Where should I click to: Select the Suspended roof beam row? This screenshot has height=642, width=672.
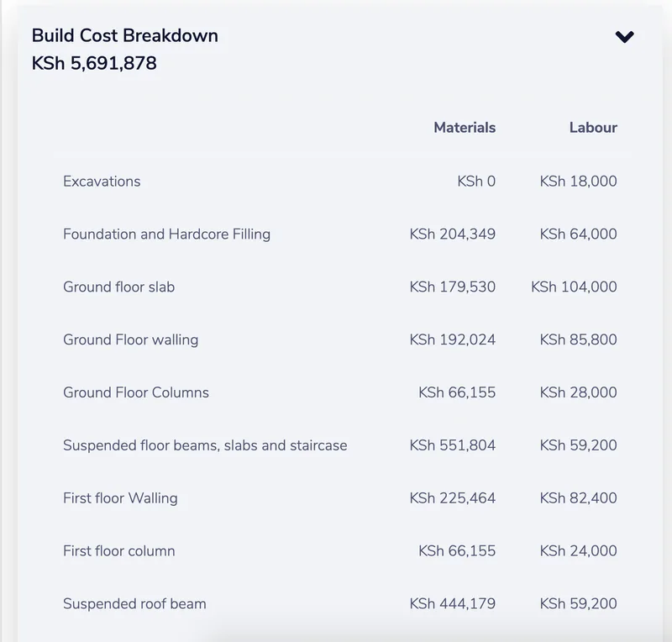pos(340,603)
